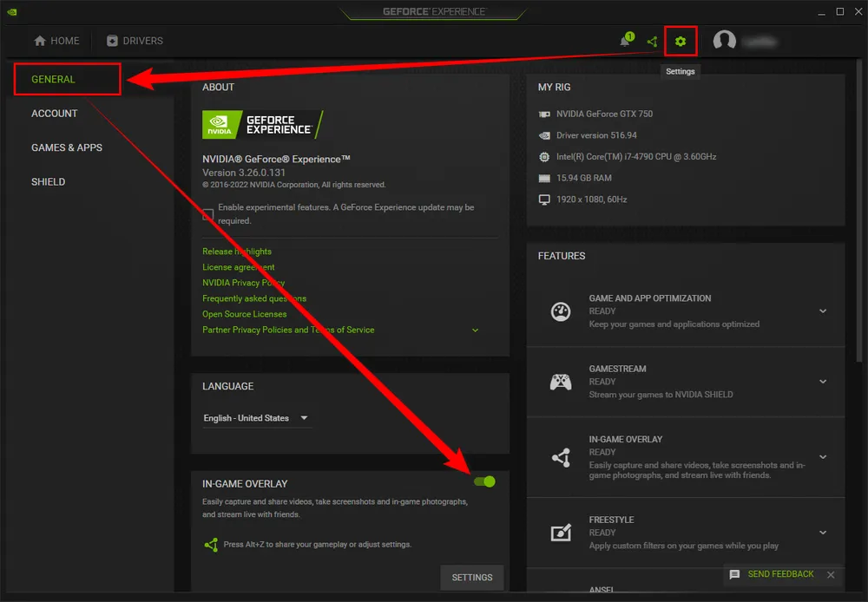This screenshot has height=602, width=868.
Task: Expand Partner Privacy Policies chevron
Action: tap(475, 330)
